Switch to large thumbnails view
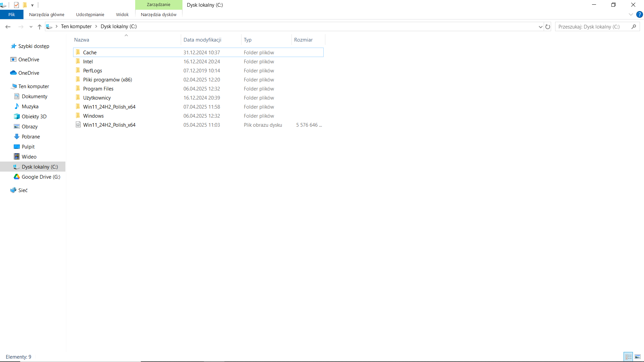The height and width of the screenshot is (362, 644). [x=638, y=357]
